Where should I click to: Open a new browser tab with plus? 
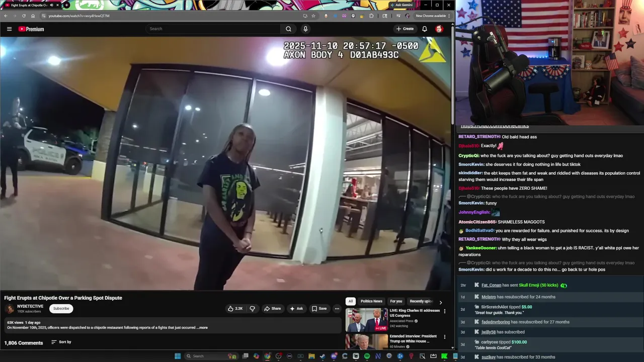(66, 5)
